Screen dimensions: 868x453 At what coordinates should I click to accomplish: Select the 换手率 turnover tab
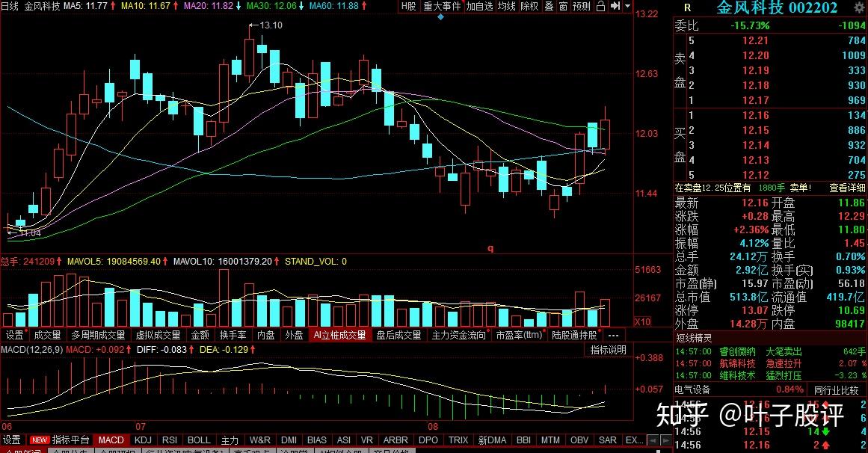[233, 335]
